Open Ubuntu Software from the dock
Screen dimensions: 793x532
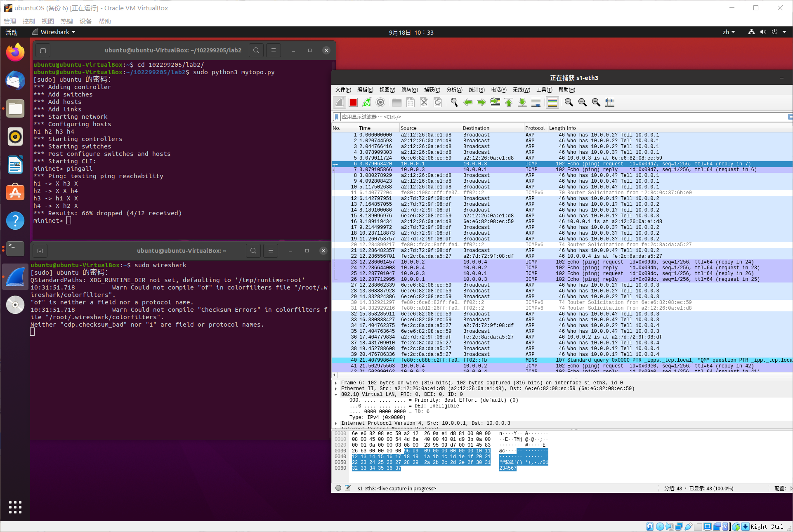click(15, 193)
